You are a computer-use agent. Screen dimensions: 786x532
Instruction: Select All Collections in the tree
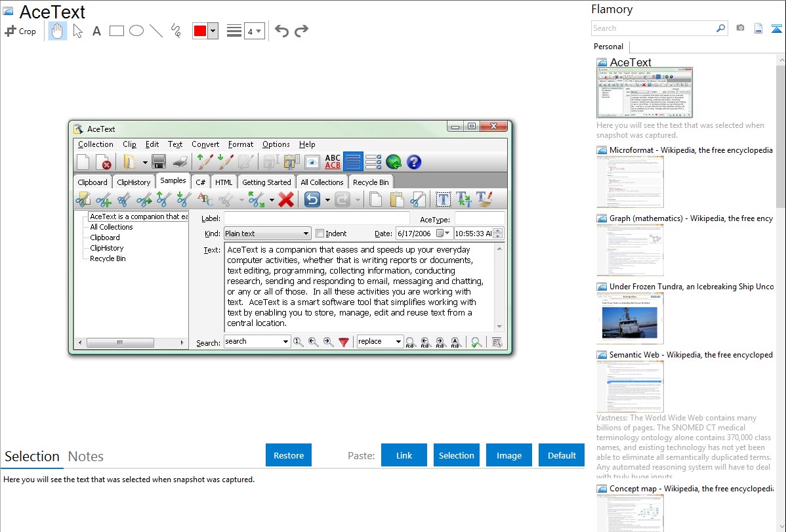pyautogui.click(x=112, y=227)
